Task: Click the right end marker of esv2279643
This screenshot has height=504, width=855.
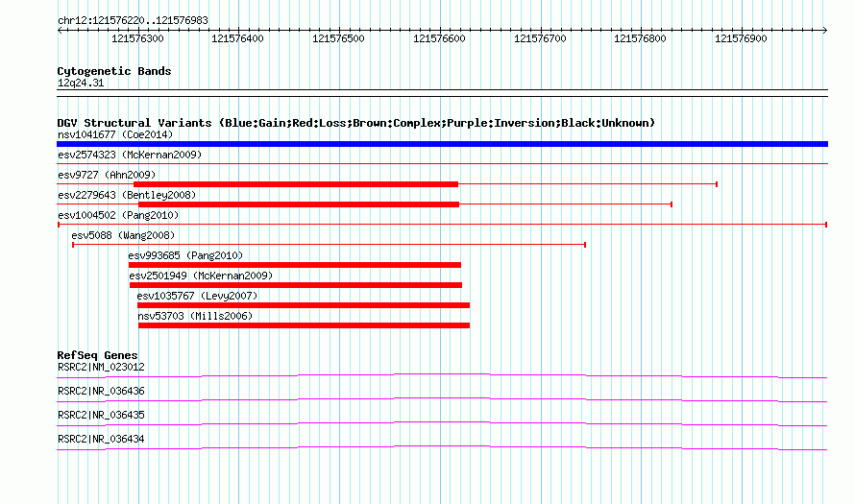Action: pyautogui.click(x=672, y=204)
